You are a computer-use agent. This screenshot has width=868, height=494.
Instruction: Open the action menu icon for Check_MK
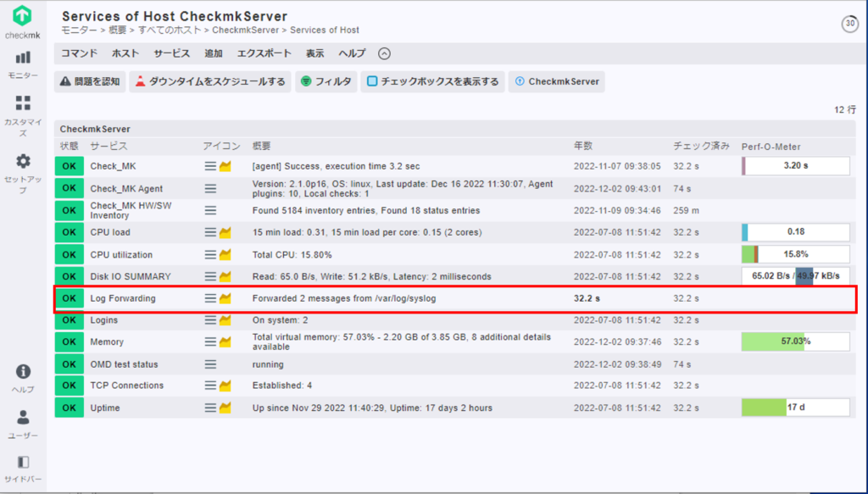click(x=210, y=167)
